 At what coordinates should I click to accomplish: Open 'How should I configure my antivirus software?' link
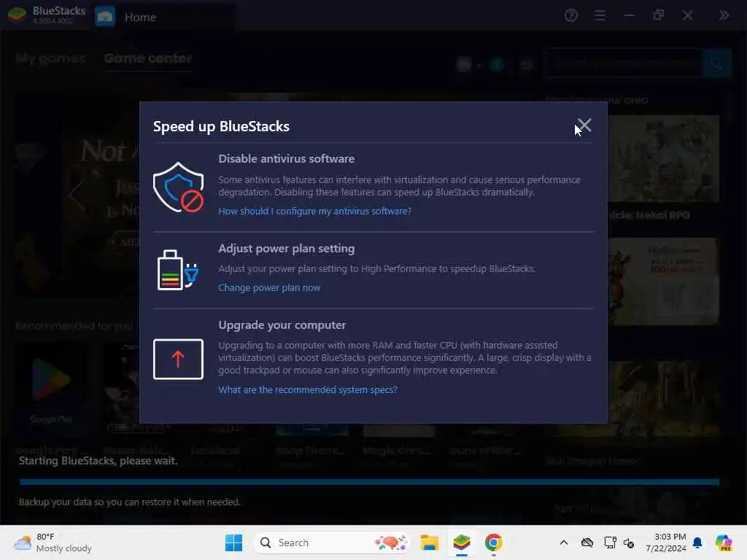315,211
